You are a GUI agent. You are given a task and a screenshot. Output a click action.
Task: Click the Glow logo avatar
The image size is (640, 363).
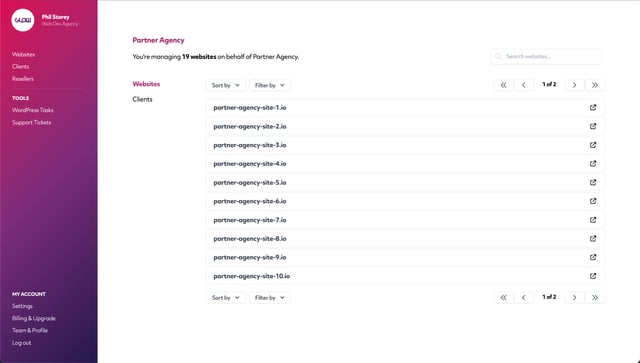(x=23, y=20)
